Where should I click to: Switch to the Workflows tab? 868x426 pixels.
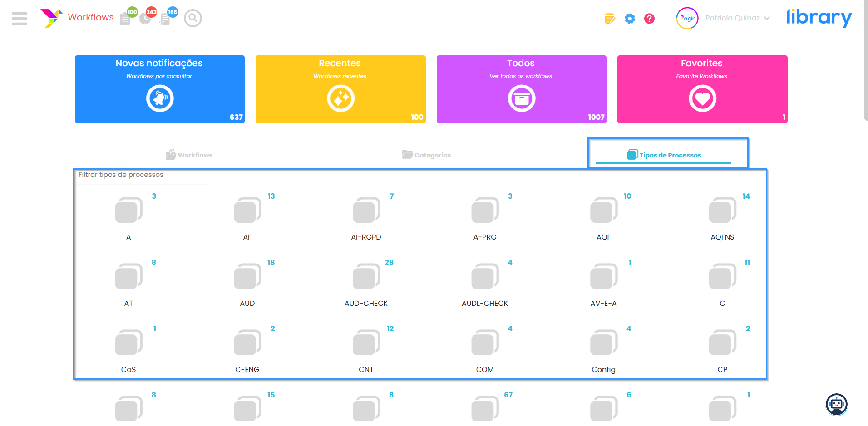pos(189,155)
